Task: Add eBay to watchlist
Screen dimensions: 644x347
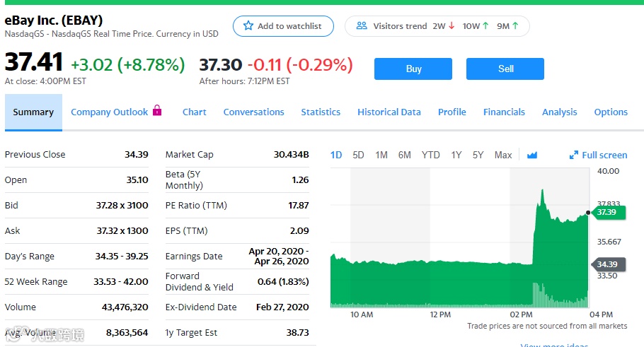Action: (x=283, y=26)
